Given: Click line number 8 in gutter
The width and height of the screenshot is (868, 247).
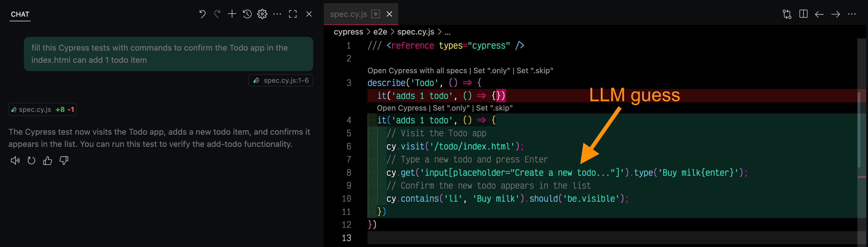Looking at the screenshot, I should pos(349,173).
